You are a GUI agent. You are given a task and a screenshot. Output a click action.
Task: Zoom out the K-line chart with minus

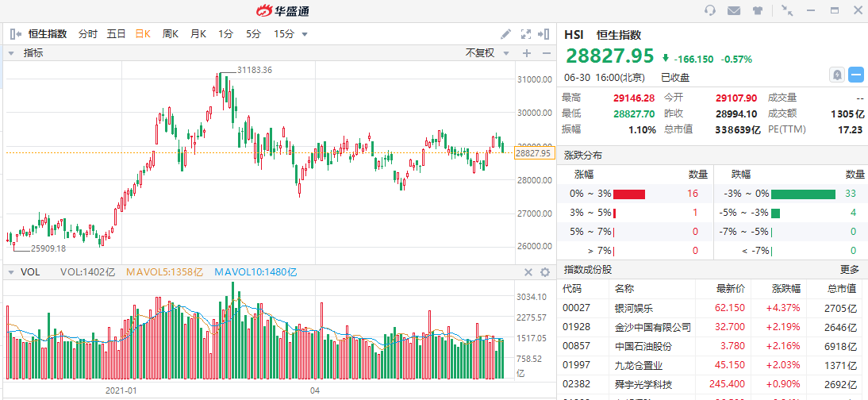point(545,53)
